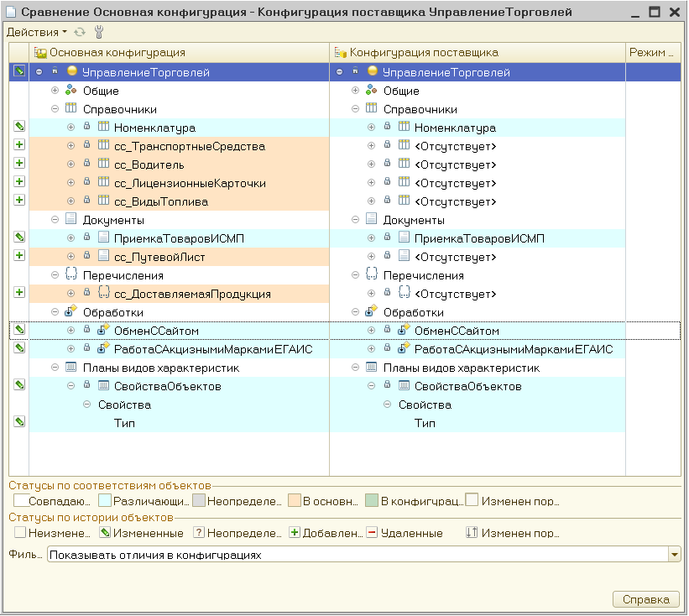The width and height of the screenshot is (689, 616).
Task: Click the modified status icon beside ОбменССайтом
Action: [x=18, y=331]
